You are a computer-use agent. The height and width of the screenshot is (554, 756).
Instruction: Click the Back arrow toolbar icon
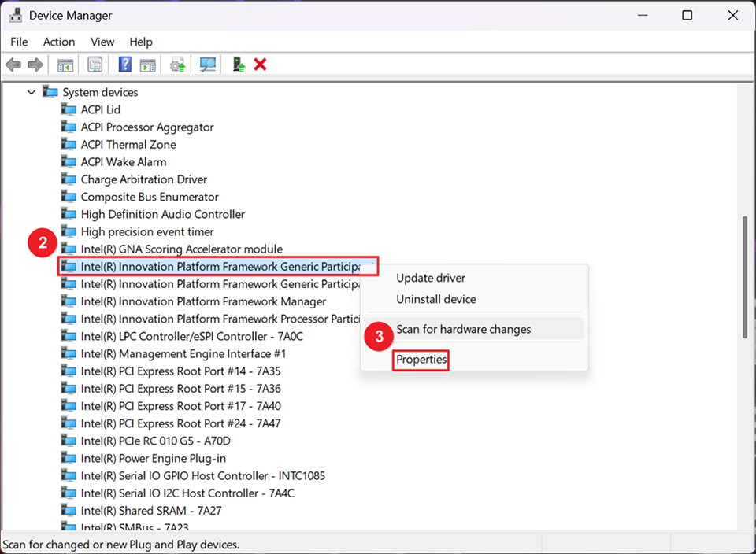coord(13,65)
